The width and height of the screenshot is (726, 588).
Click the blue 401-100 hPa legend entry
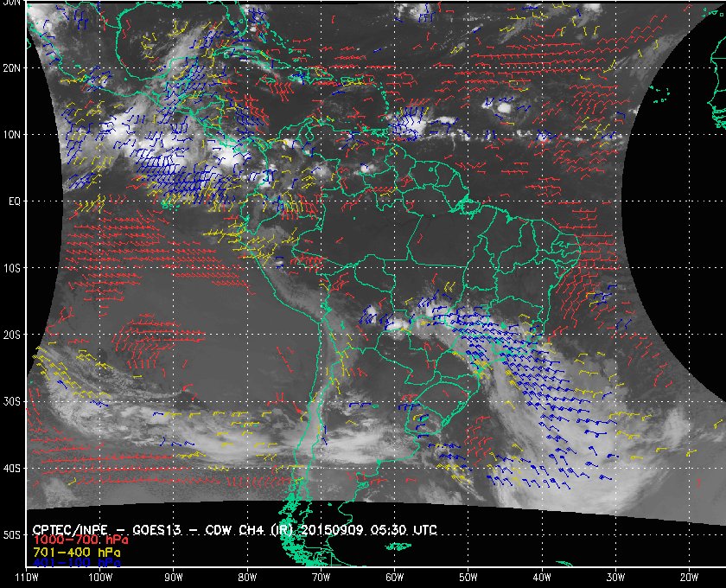pos(77,563)
